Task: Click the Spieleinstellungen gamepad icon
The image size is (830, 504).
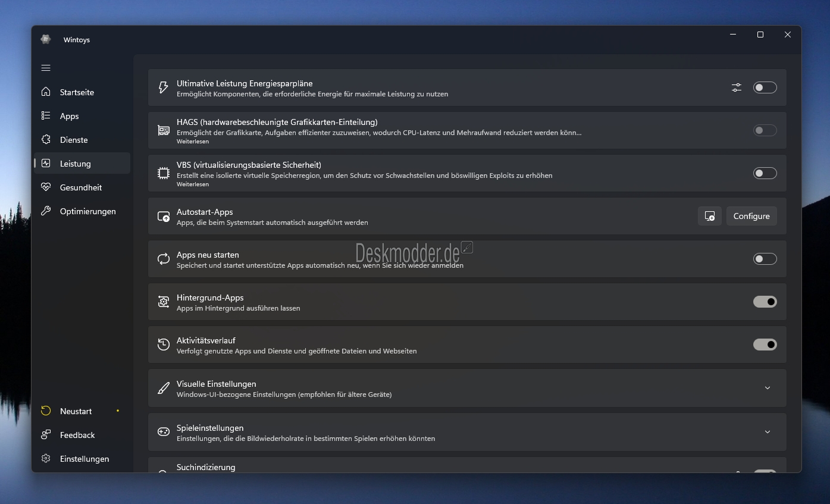Action: click(x=163, y=432)
